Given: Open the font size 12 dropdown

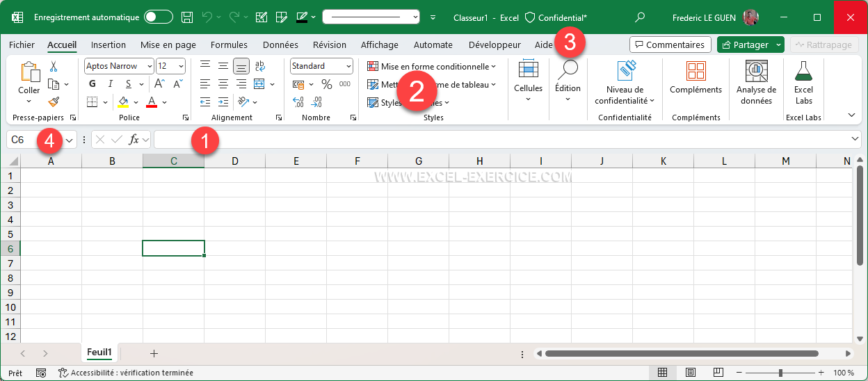Looking at the screenshot, I should tap(182, 66).
